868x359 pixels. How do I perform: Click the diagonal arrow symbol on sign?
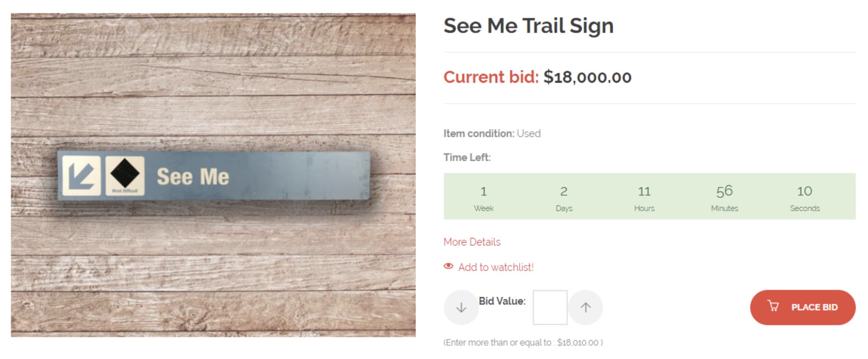point(81,175)
